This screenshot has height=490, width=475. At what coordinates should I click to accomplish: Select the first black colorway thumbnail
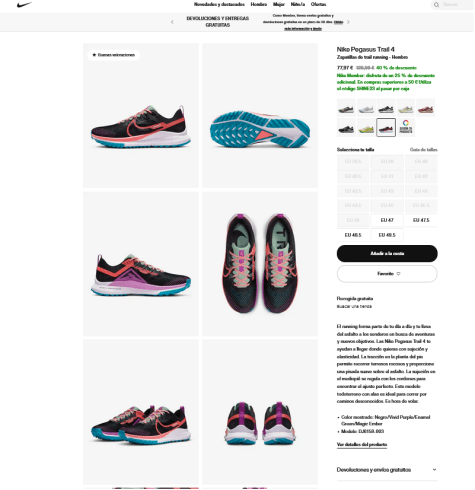tap(346, 108)
